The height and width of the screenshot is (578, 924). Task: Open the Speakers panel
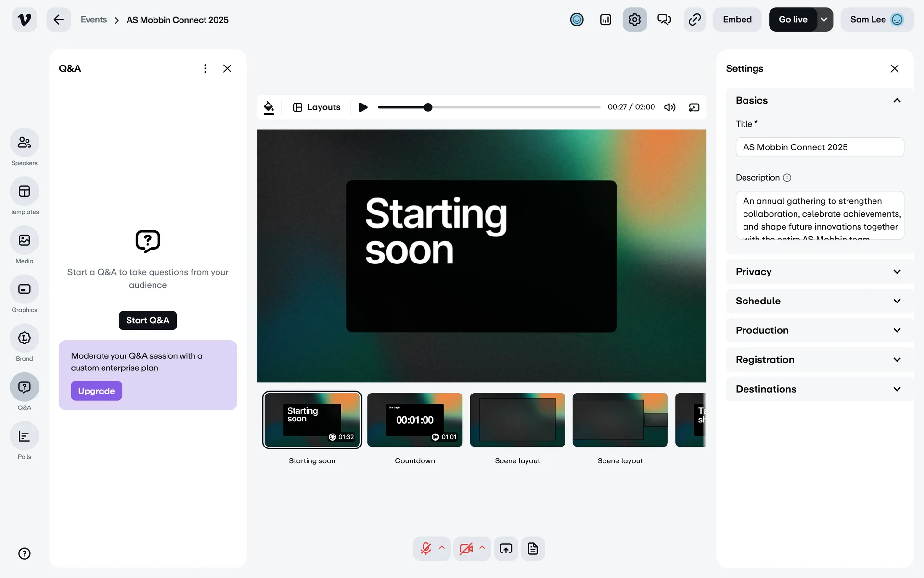pyautogui.click(x=24, y=143)
